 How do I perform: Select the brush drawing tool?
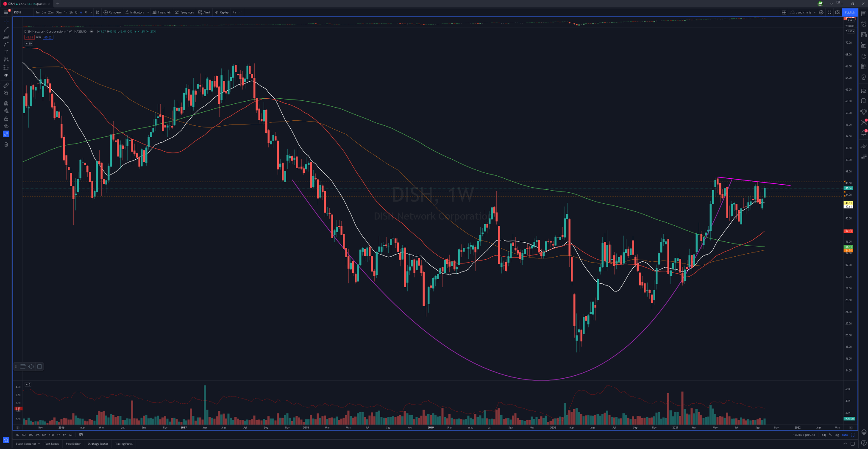pos(6,44)
